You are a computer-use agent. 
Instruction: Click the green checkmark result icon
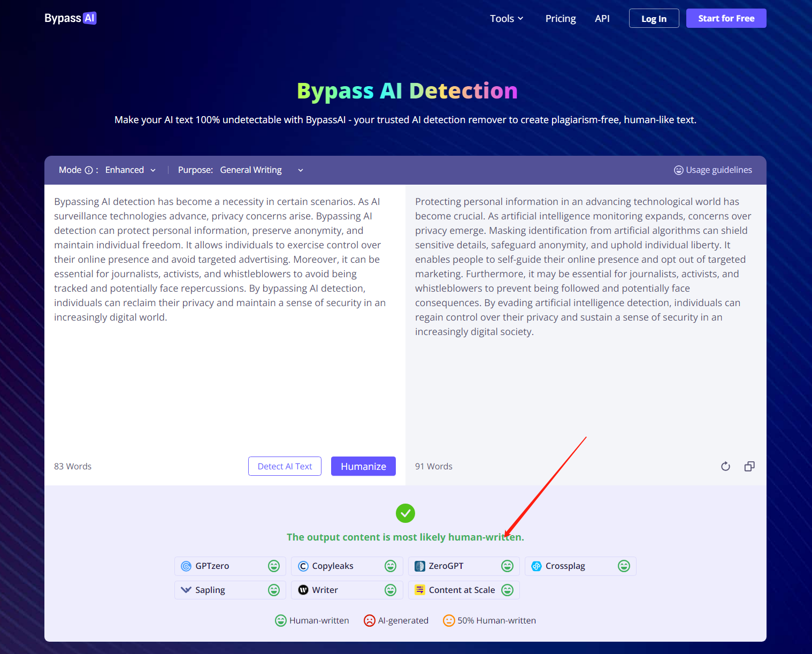(405, 513)
